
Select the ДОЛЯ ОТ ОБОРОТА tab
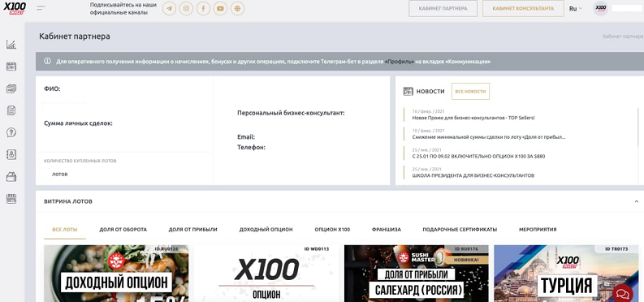(x=123, y=230)
